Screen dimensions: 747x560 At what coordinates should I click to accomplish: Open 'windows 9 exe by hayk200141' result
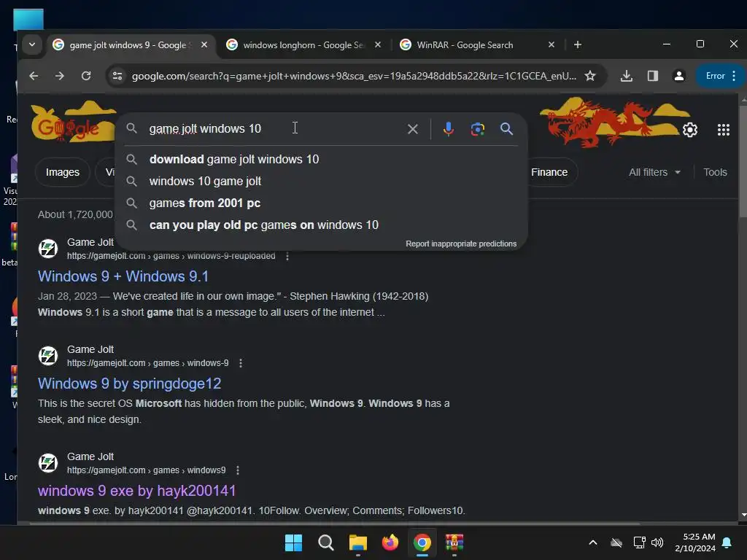tap(136, 491)
